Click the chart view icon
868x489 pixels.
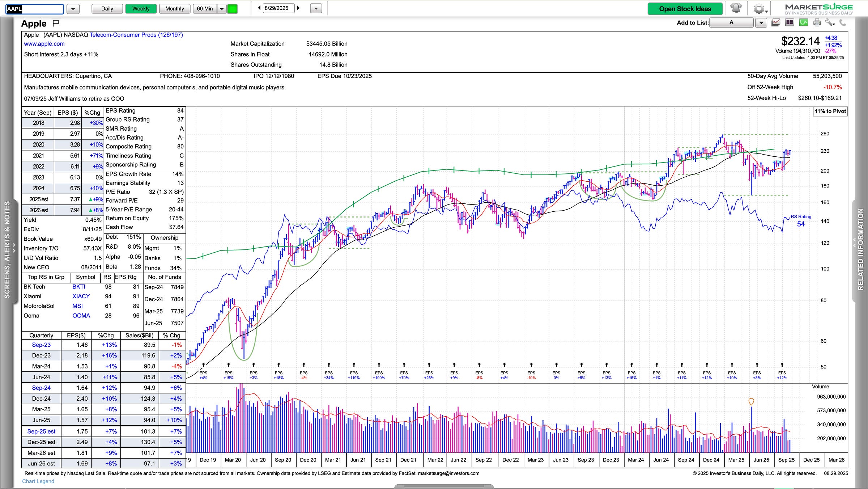coord(776,23)
